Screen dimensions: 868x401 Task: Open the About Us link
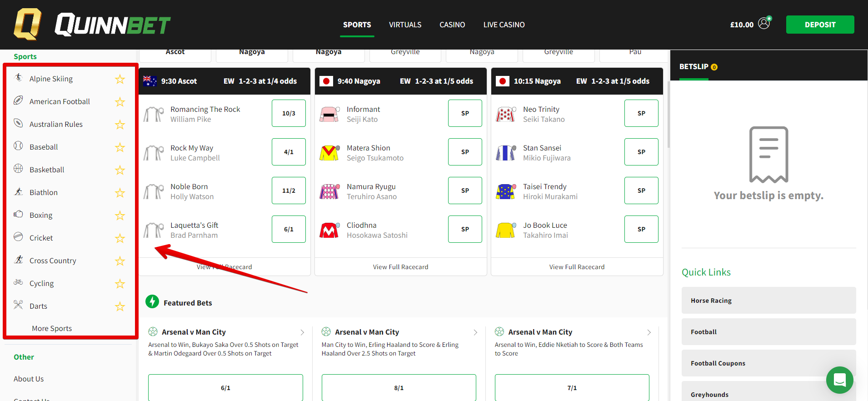(x=29, y=379)
